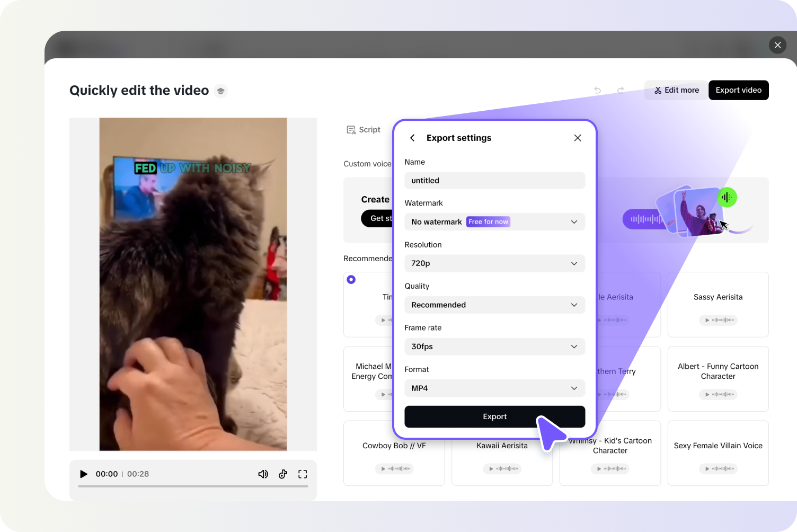The width and height of the screenshot is (797, 532).
Task: Click the TikTok icon in the player controls
Action: tap(282, 474)
